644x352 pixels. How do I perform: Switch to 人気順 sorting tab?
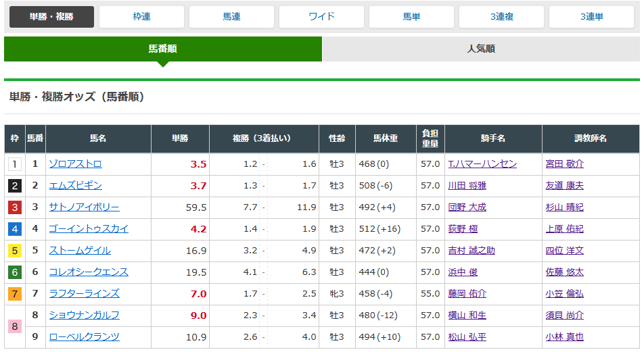point(481,49)
